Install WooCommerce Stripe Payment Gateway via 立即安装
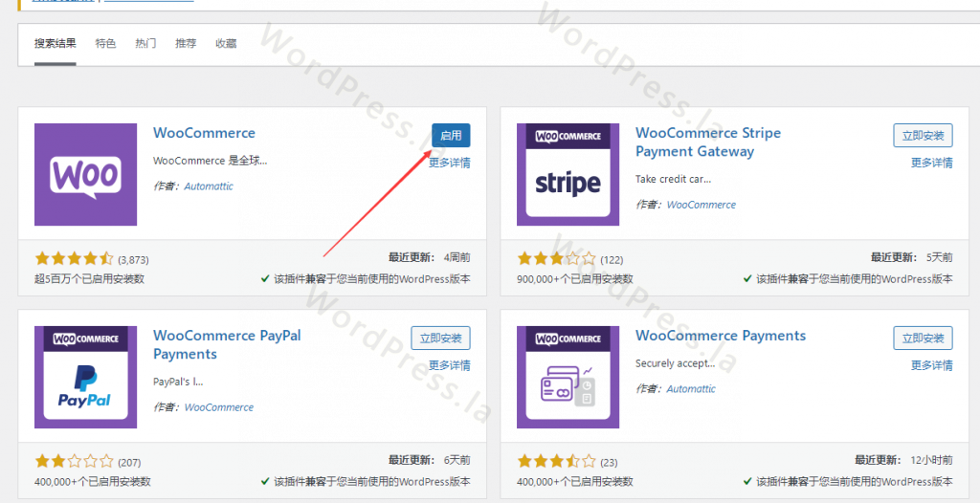The height and width of the screenshot is (503, 980). coord(923,136)
